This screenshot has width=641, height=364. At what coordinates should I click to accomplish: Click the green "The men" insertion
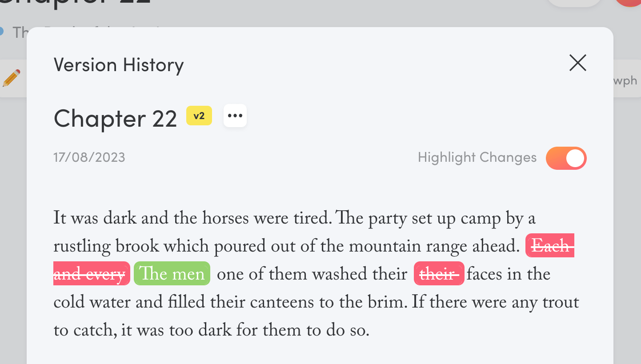pos(172,274)
